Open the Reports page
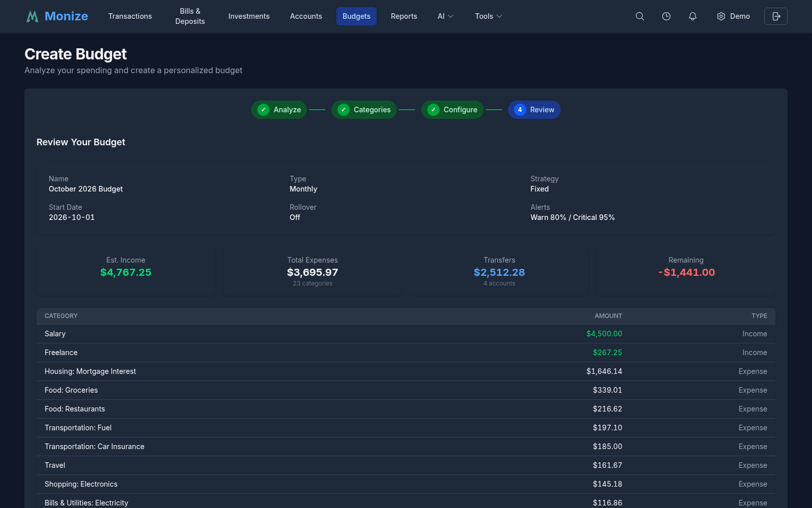Screen dimensions: 812x508 click(x=404, y=16)
